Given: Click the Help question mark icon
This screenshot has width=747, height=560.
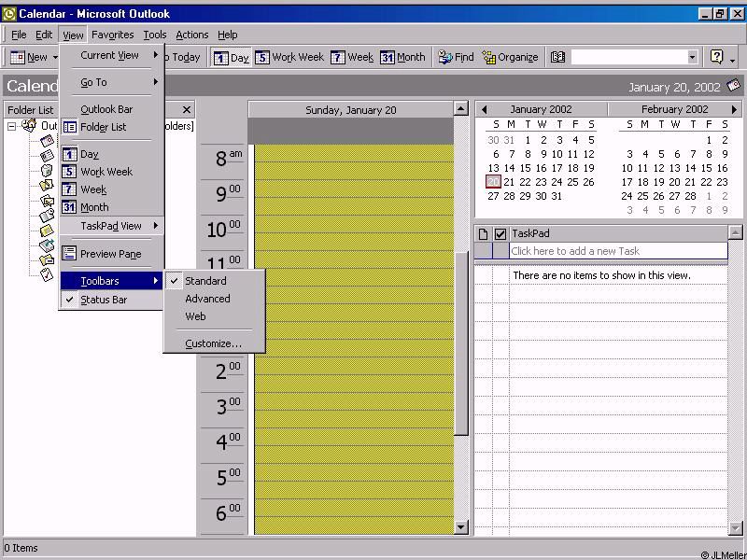Looking at the screenshot, I should click(716, 57).
